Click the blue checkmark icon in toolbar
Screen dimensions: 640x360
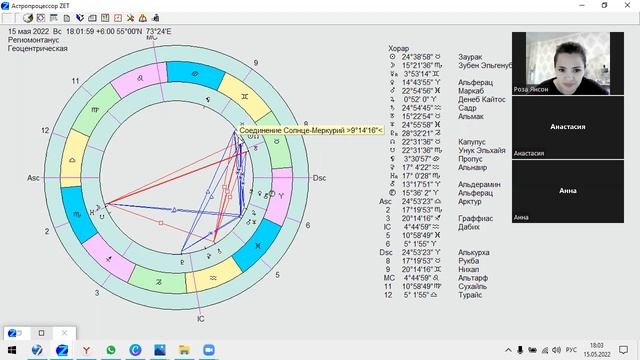(80, 18)
